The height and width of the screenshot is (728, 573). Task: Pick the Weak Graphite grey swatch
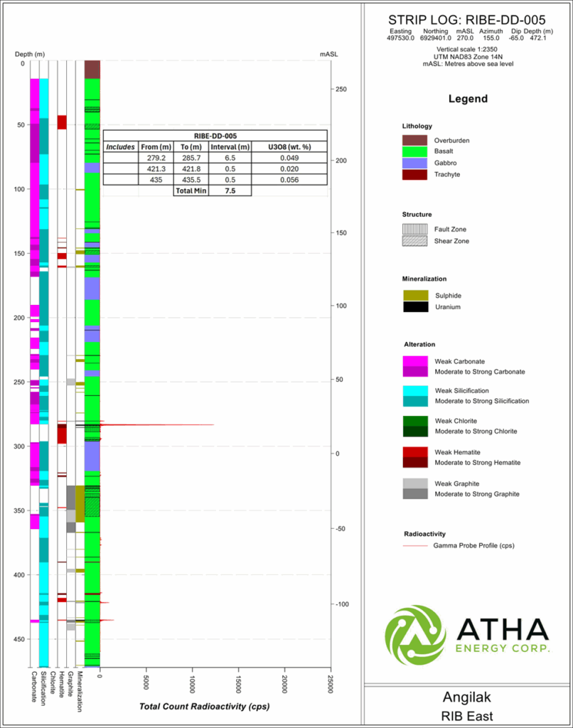(415, 483)
